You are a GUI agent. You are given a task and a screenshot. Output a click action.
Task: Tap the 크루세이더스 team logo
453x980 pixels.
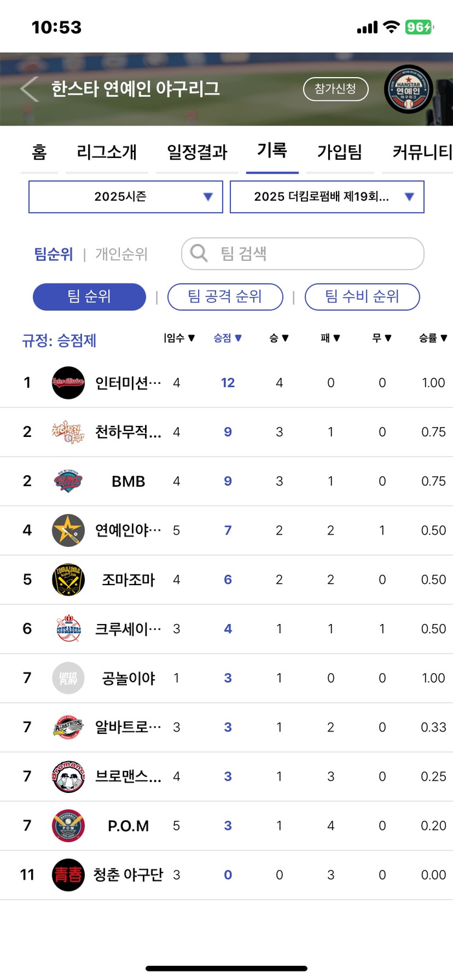[x=68, y=629]
